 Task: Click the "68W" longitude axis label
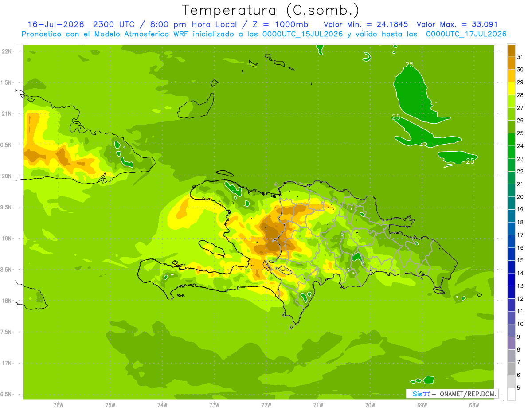[474, 405]
